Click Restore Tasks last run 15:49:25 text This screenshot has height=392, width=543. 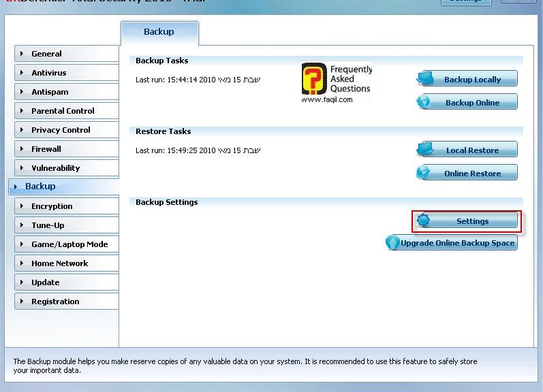click(x=198, y=150)
